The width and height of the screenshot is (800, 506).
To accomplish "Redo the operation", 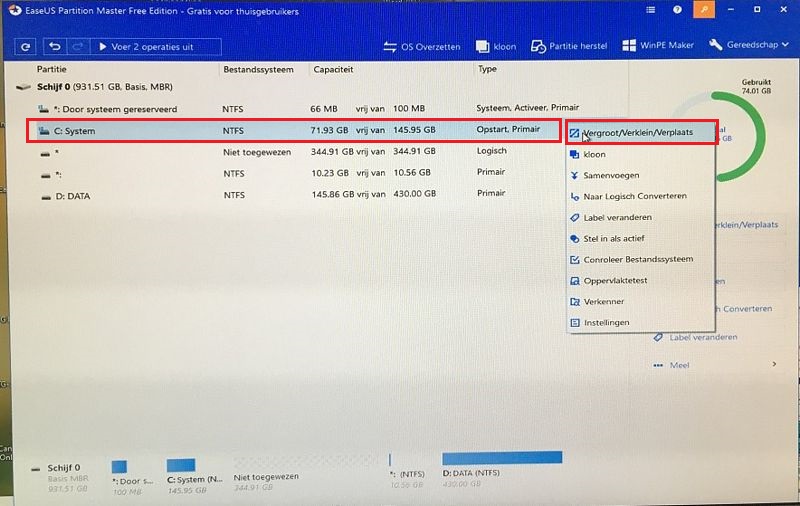I will point(78,47).
